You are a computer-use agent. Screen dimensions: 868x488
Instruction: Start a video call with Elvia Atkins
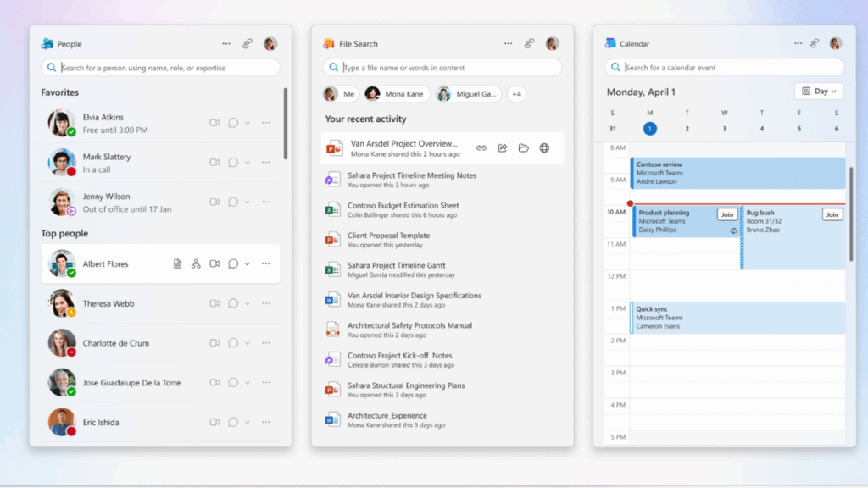coord(215,122)
